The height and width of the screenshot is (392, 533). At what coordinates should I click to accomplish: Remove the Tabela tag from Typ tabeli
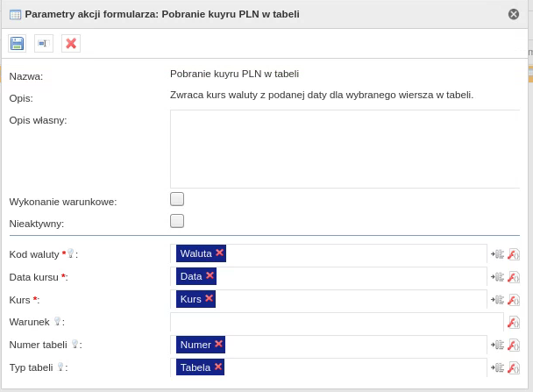point(217,367)
